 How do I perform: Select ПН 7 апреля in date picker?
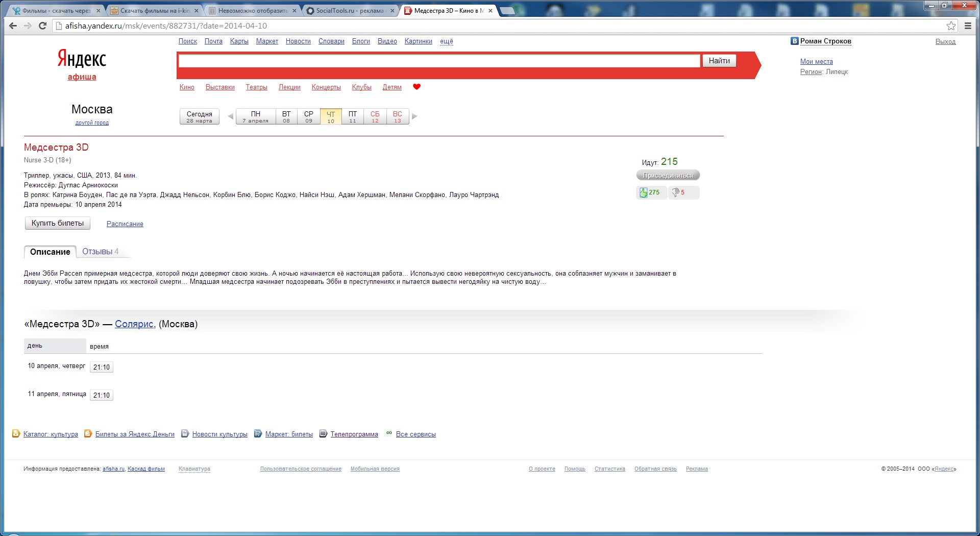click(256, 116)
